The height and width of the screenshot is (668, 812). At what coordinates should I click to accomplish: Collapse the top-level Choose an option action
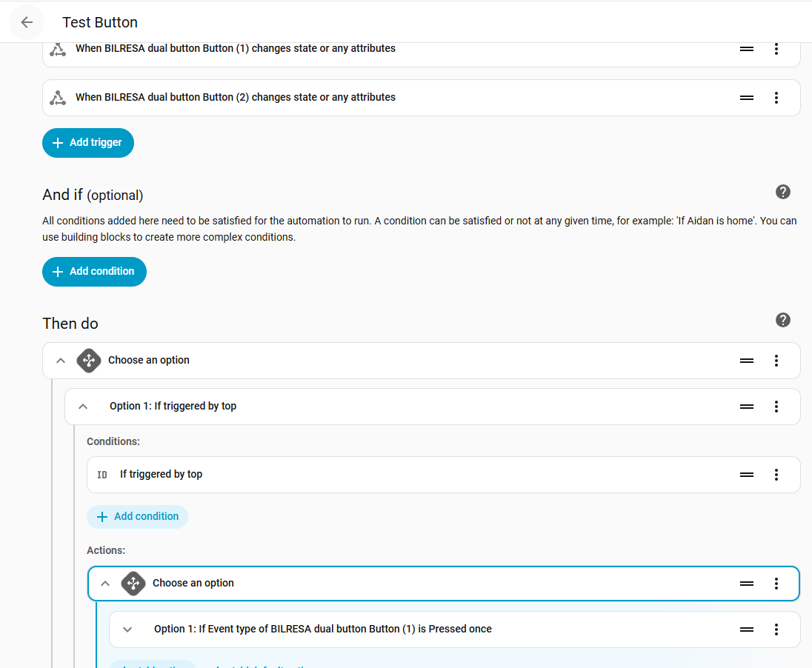61,361
